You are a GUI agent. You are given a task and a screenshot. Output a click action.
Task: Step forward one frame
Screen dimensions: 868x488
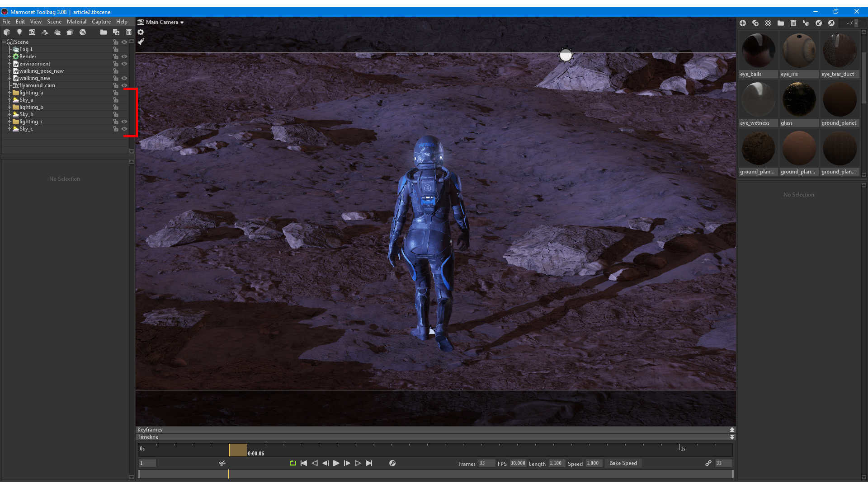(347, 463)
